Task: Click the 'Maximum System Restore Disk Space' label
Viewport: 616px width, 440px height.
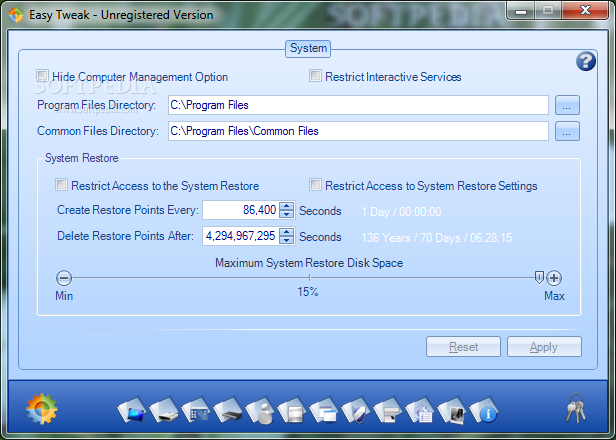Action: coord(309,263)
